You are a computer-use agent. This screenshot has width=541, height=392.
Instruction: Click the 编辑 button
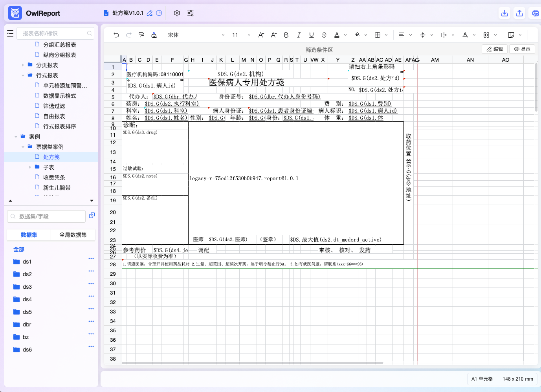click(x=495, y=49)
